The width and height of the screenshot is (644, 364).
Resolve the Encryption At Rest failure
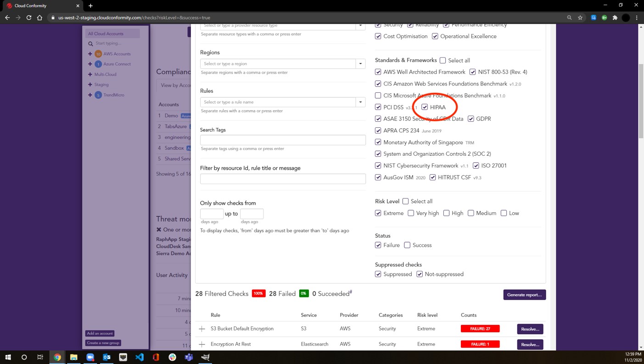pyautogui.click(x=530, y=344)
